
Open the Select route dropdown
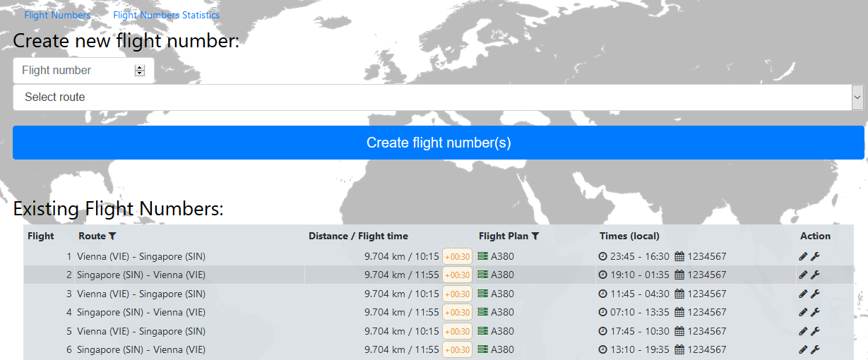[x=438, y=97]
